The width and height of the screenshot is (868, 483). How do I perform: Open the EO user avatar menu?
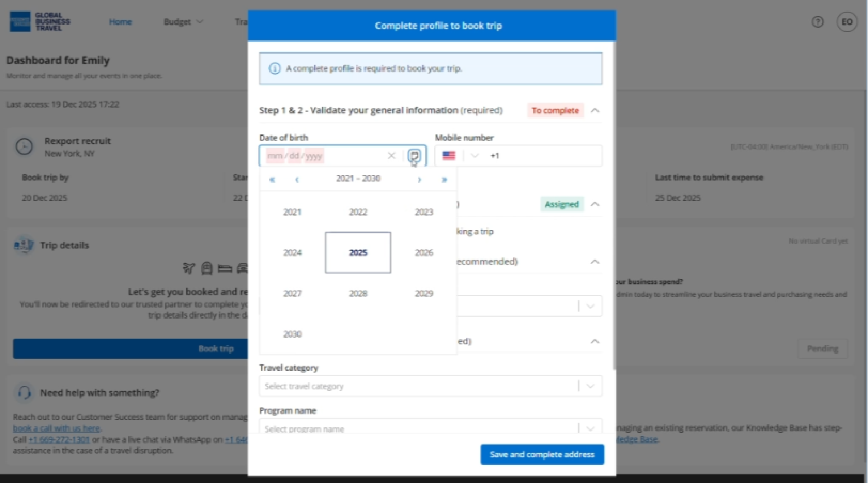click(x=847, y=22)
